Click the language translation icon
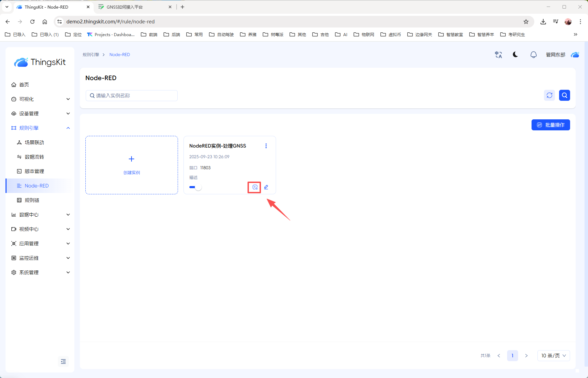Image resolution: width=588 pixels, height=378 pixels. point(498,55)
